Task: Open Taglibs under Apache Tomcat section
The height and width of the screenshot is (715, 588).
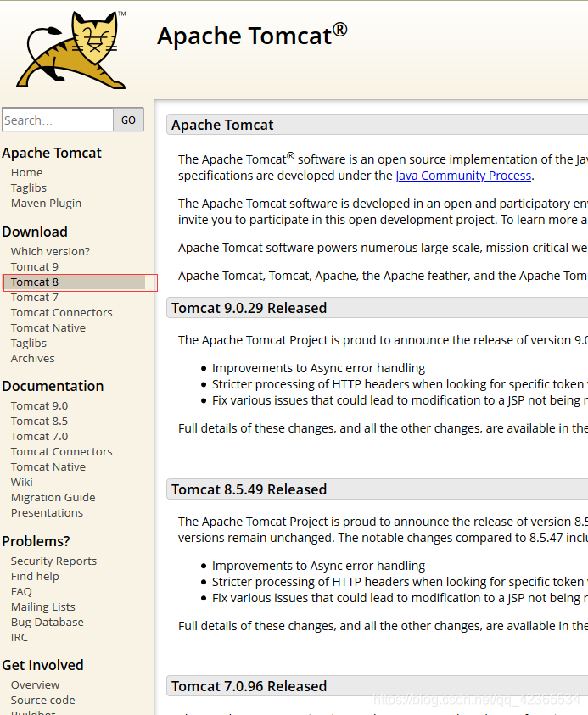Action: click(x=29, y=188)
